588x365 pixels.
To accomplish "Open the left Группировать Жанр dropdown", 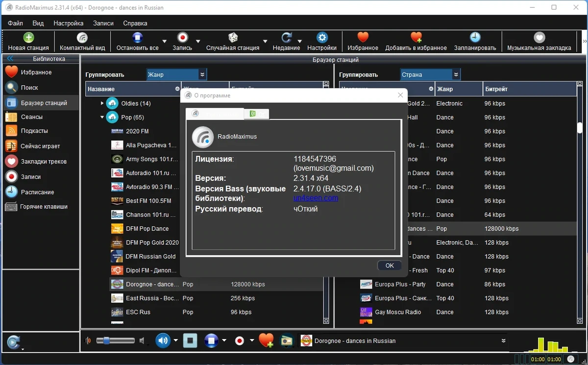I will (x=177, y=74).
